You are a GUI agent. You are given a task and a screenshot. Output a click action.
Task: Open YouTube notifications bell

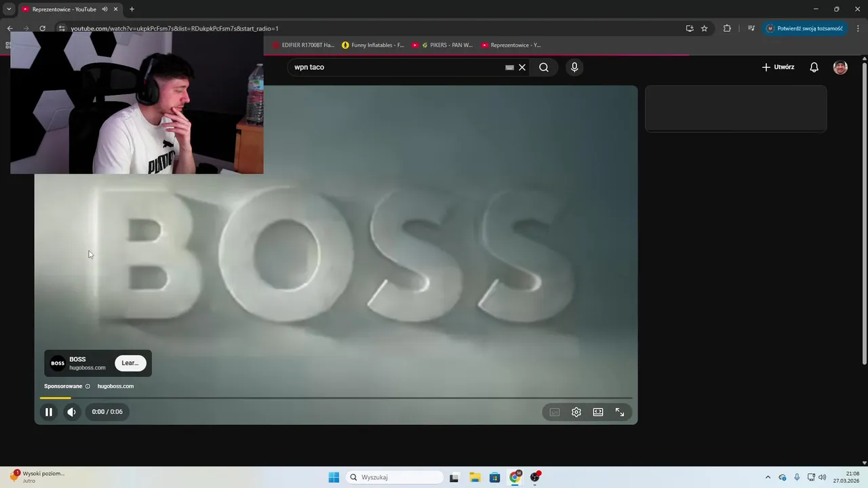point(814,67)
